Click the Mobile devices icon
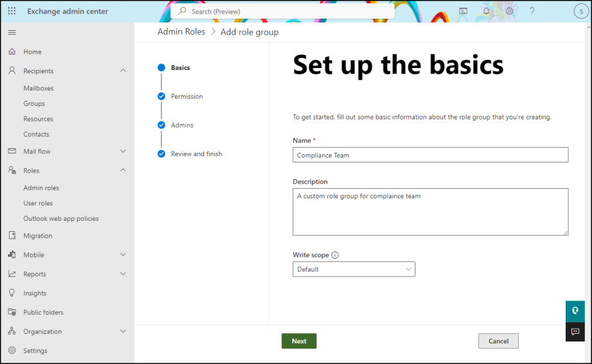 coord(12,254)
